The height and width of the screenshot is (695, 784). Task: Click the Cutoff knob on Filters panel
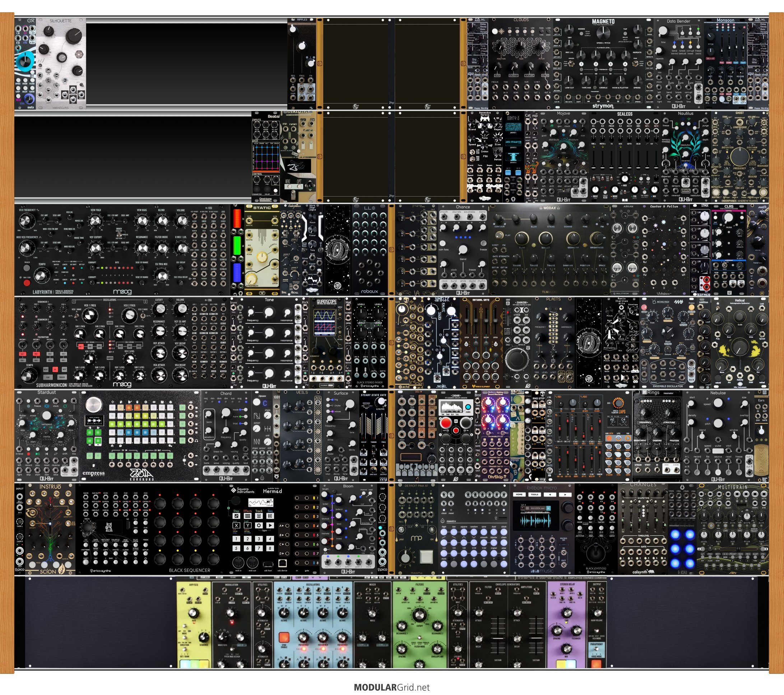click(x=419, y=615)
